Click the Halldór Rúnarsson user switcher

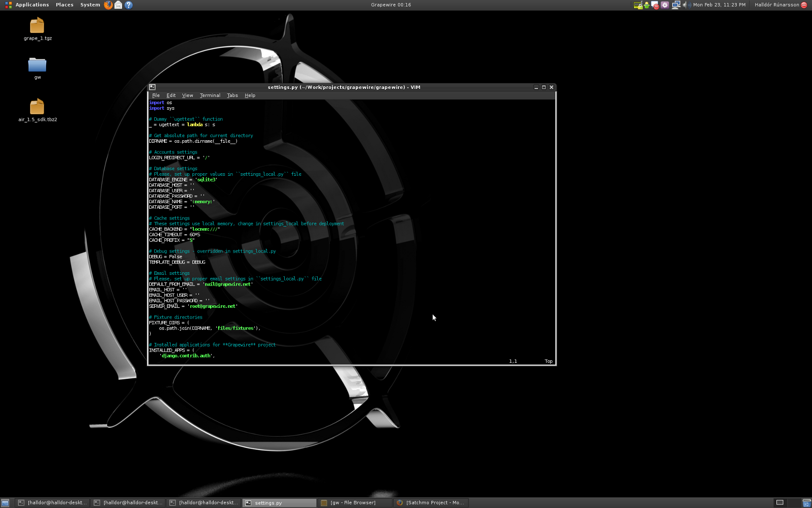pyautogui.click(x=777, y=5)
